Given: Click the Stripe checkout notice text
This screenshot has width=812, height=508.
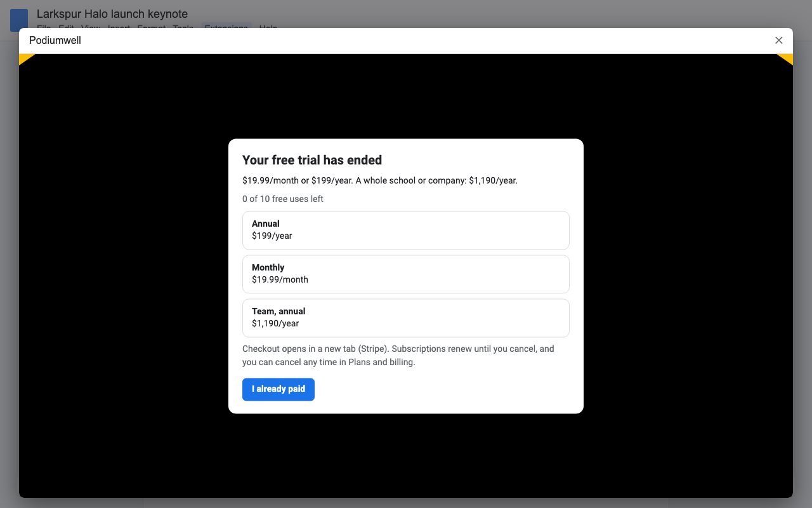Looking at the screenshot, I should pos(398,356).
